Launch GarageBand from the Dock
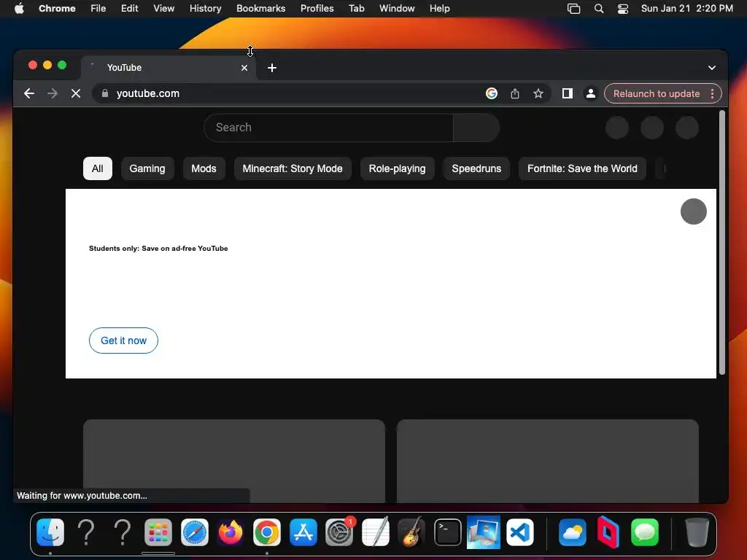 click(x=411, y=532)
